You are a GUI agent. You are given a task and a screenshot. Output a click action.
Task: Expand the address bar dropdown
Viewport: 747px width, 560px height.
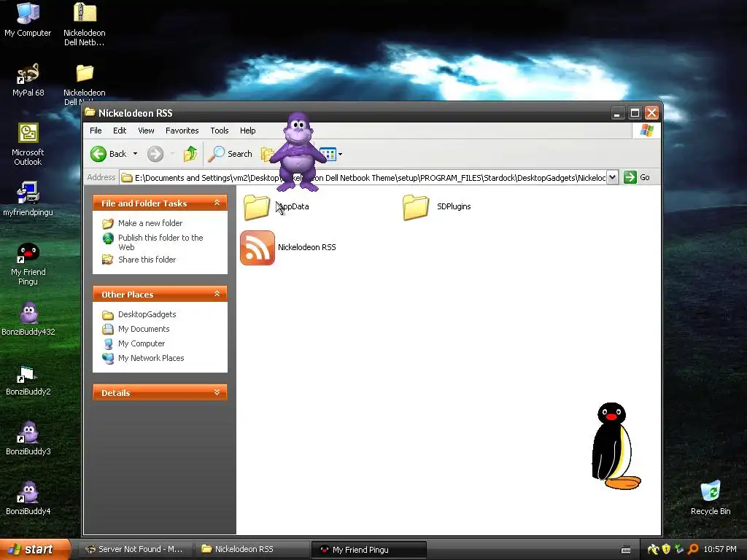tap(613, 178)
